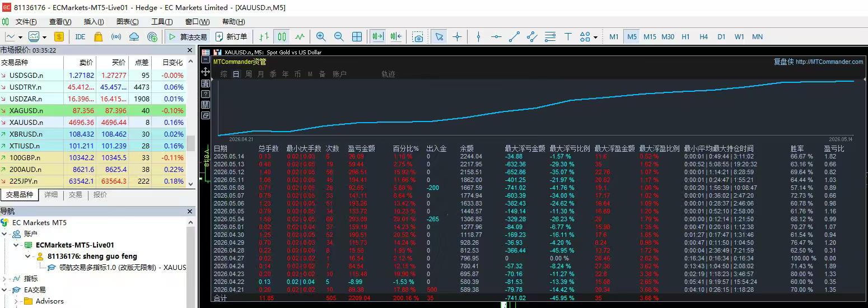Screen dimensions: 868x308
Task: Open the 查看(V) menu
Action: tap(60, 22)
